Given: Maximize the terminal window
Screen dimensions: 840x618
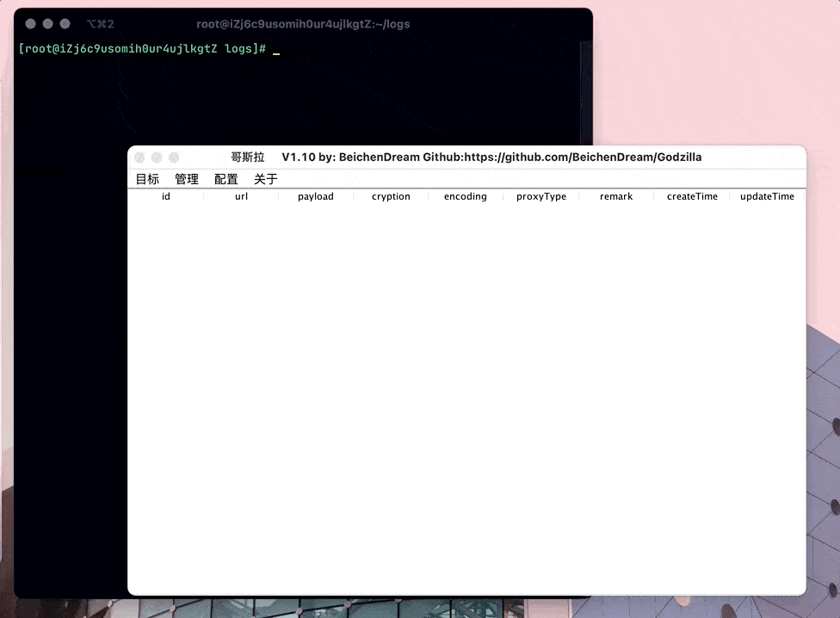Looking at the screenshot, I should [x=65, y=24].
